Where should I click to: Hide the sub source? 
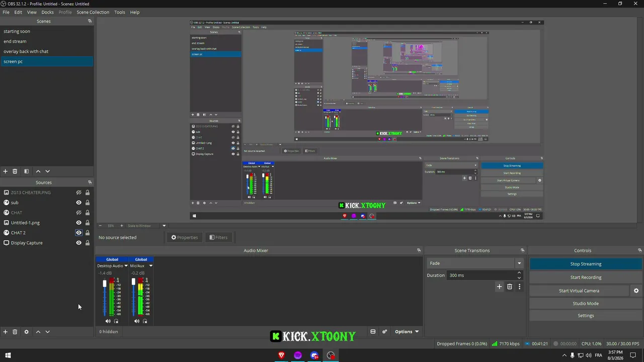[78, 203]
